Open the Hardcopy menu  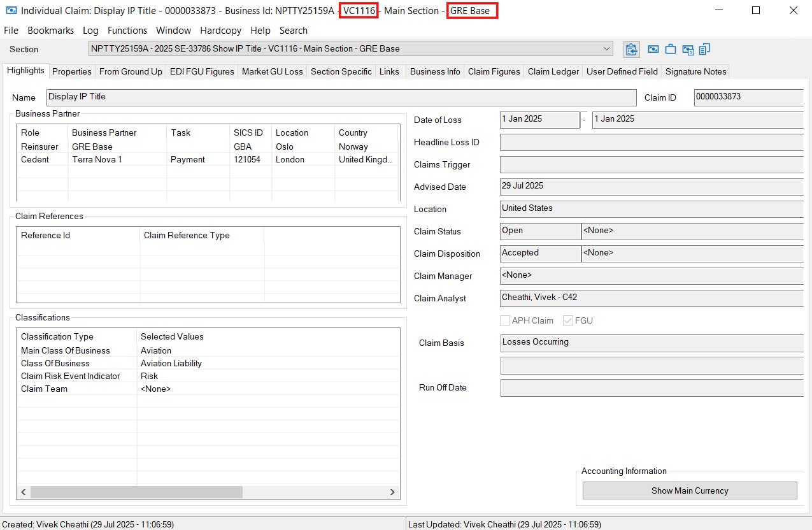[x=221, y=31]
